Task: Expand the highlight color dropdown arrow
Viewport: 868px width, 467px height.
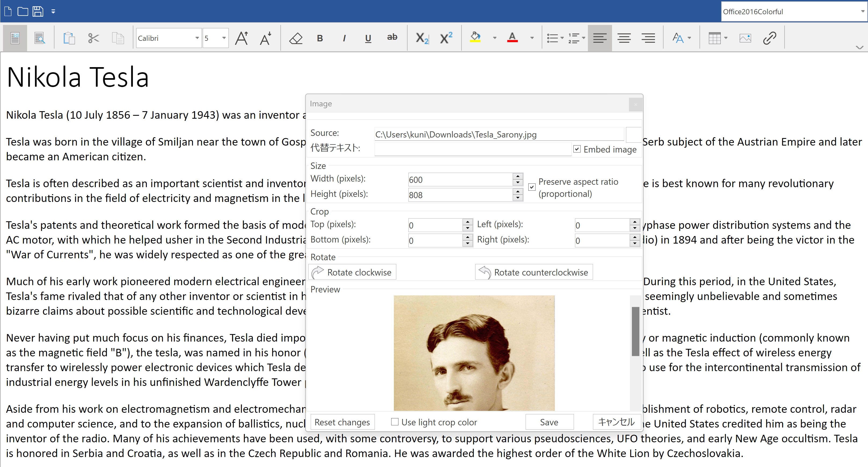Action: pyautogui.click(x=495, y=38)
